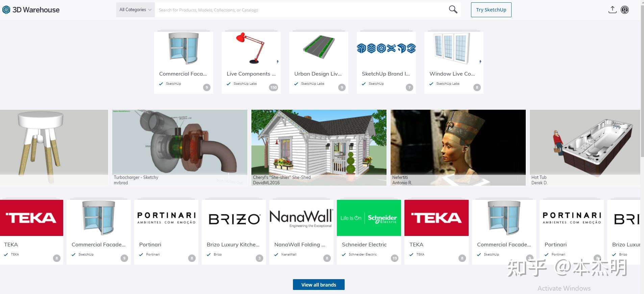The width and height of the screenshot is (644, 294).
Task: Click inside the search input field
Action: click(301, 10)
